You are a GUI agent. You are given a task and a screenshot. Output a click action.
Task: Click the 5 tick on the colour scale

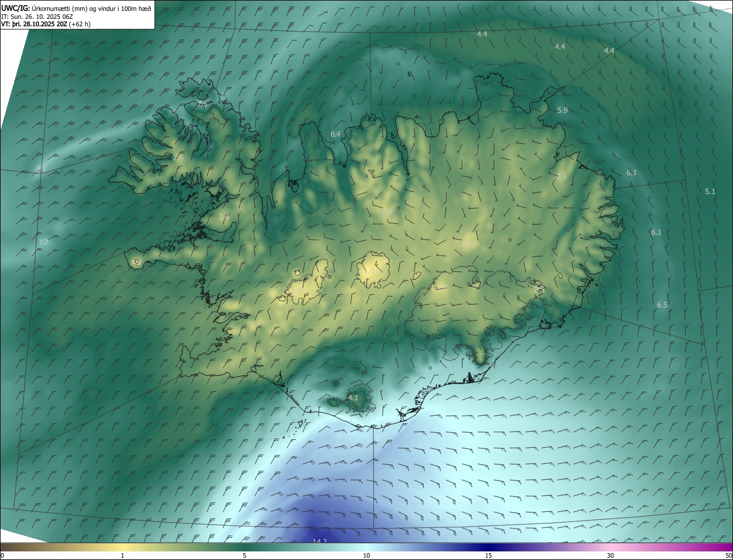point(245,555)
